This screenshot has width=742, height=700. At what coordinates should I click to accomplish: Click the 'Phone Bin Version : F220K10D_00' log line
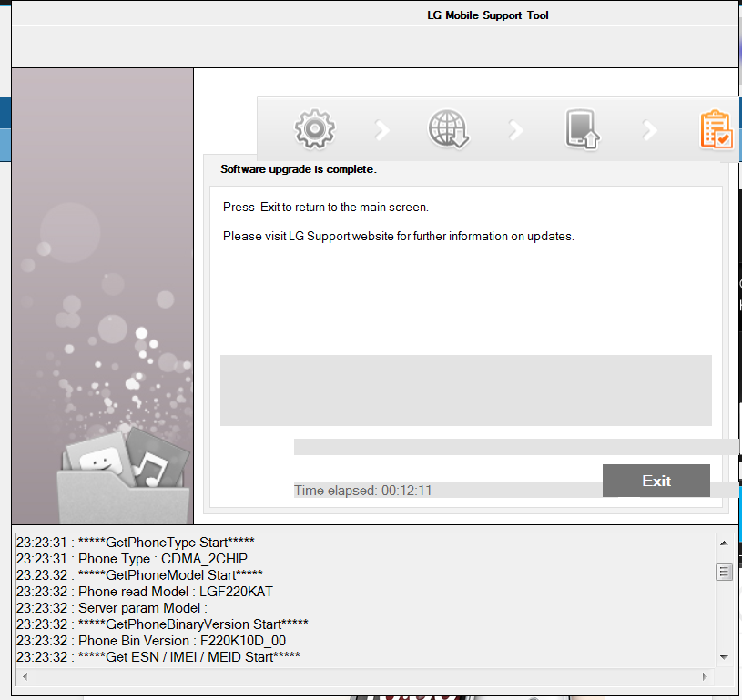pyautogui.click(x=151, y=641)
